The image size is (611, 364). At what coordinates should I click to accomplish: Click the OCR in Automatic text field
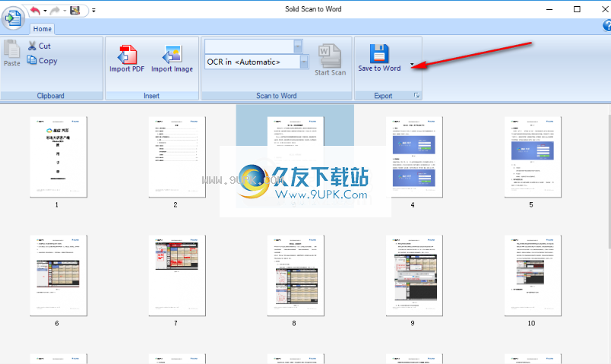252,62
